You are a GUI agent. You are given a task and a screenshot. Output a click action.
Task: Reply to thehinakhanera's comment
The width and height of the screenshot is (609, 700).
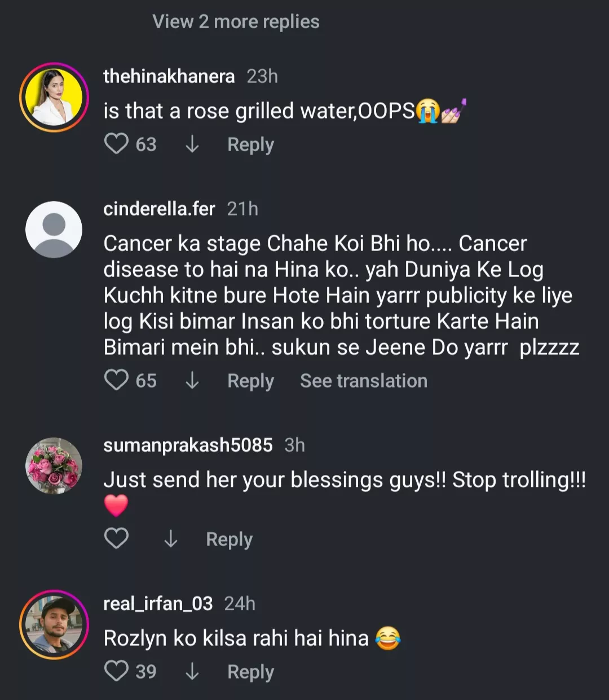click(250, 144)
